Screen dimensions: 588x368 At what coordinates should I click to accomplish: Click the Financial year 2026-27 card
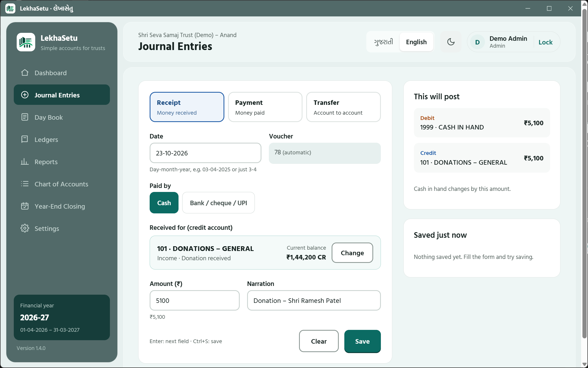click(x=62, y=317)
